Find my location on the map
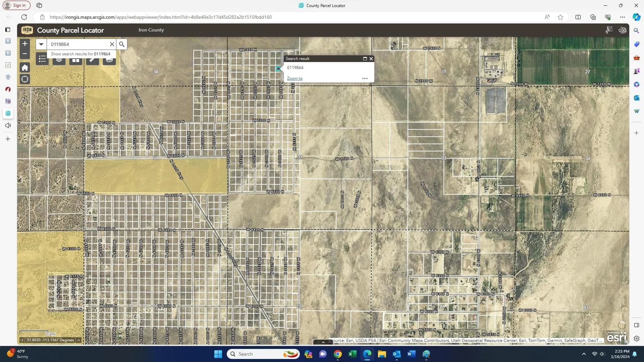The height and width of the screenshot is (362, 644). (x=25, y=79)
